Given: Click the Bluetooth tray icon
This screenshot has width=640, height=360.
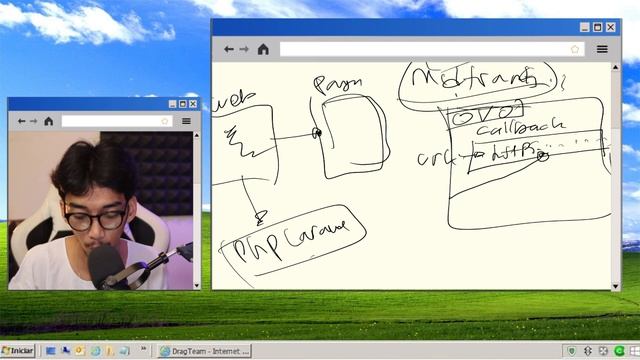Looking at the screenshot, I should [588, 351].
